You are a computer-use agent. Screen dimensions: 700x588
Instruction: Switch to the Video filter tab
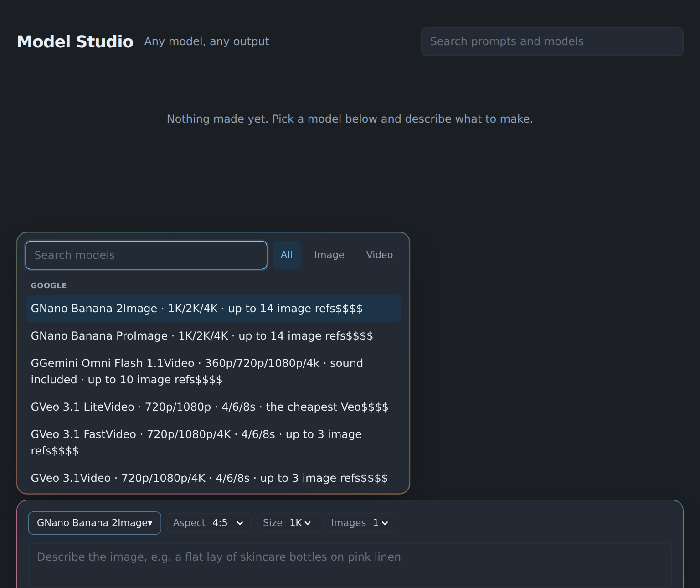click(380, 255)
